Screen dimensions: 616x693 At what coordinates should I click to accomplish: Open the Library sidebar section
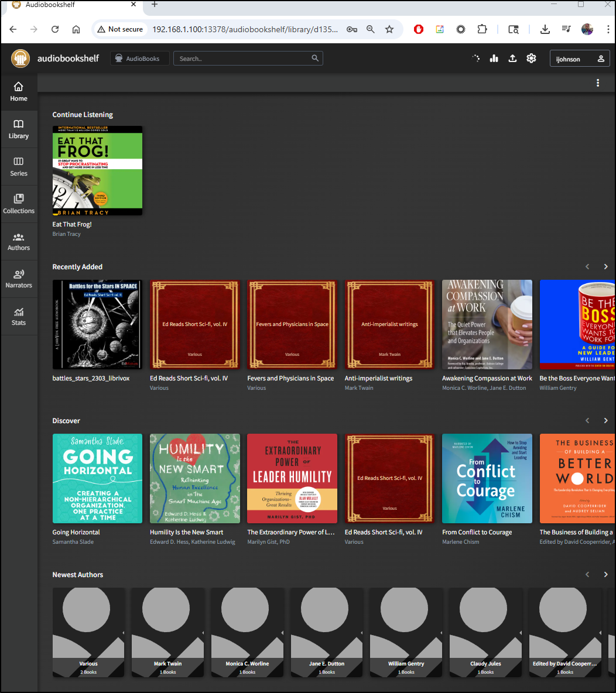(x=19, y=129)
